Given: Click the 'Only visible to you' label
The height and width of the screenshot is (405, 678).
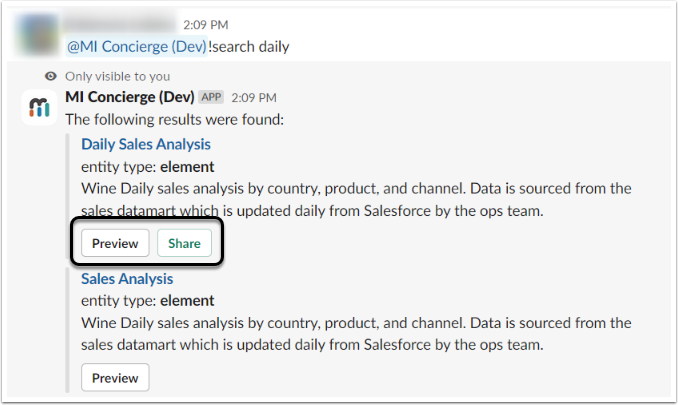Looking at the screenshot, I should click(x=117, y=76).
